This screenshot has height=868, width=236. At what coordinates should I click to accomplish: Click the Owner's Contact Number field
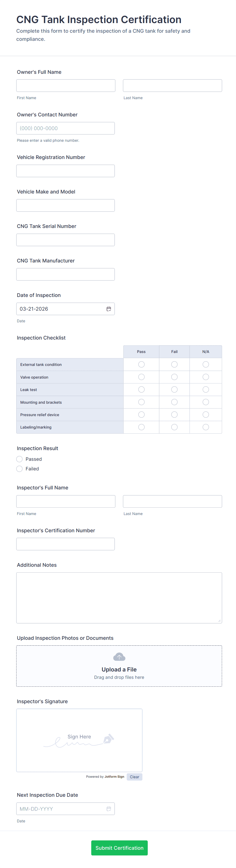click(65, 128)
